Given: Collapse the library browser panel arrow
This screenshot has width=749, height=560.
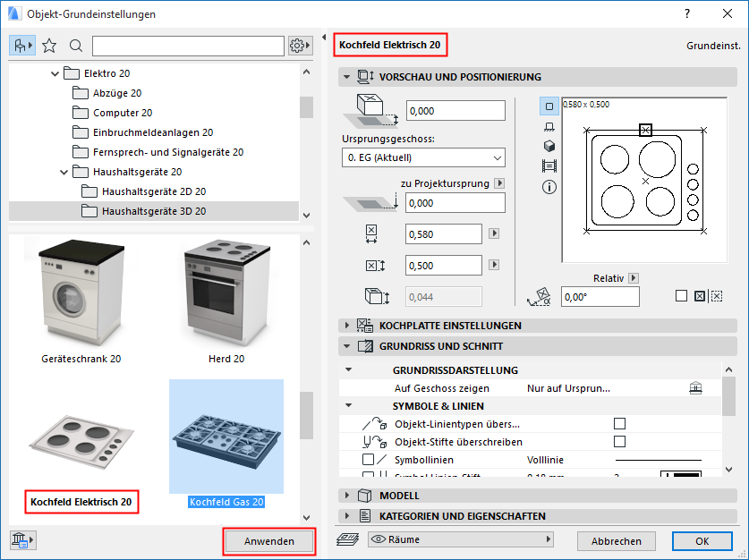Looking at the screenshot, I should pos(324,38).
